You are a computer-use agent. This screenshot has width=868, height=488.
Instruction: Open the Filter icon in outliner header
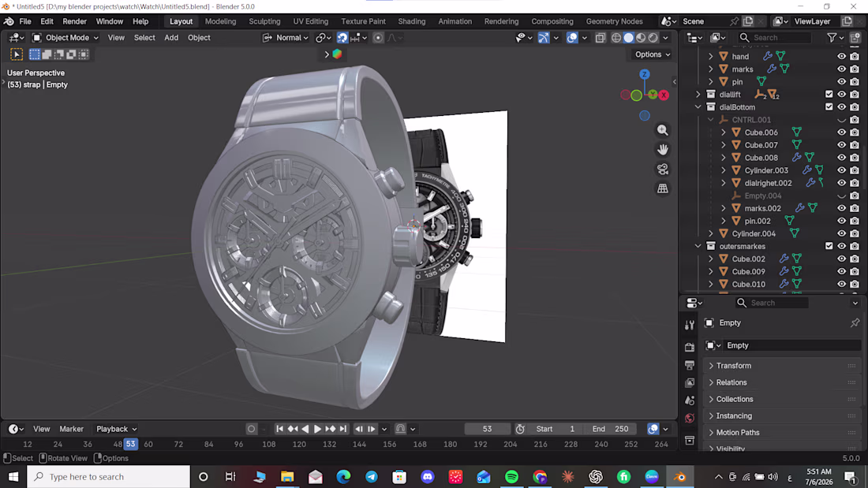pyautogui.click(x=832, y=38)
